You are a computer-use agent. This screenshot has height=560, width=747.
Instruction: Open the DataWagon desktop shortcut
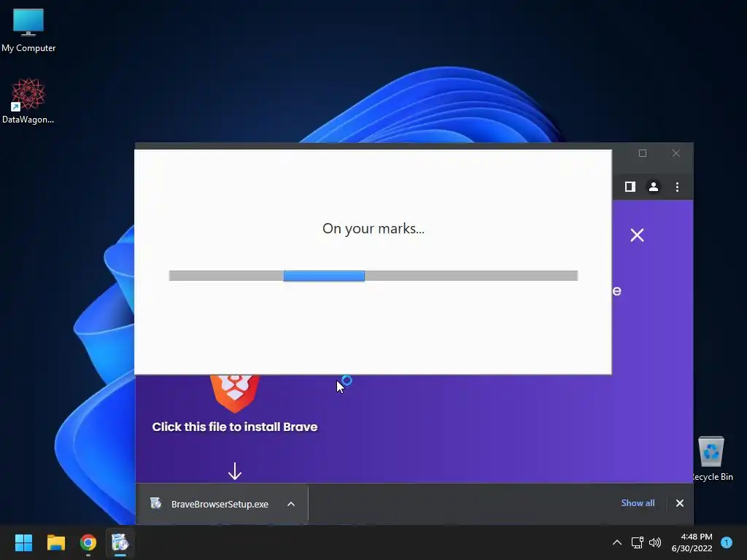click(28, 101)
